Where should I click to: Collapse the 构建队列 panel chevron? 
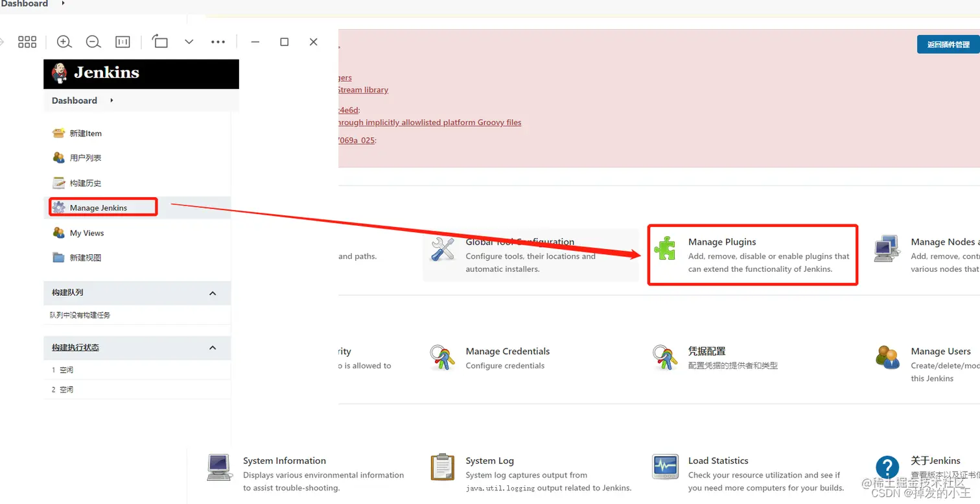(213, 293)
